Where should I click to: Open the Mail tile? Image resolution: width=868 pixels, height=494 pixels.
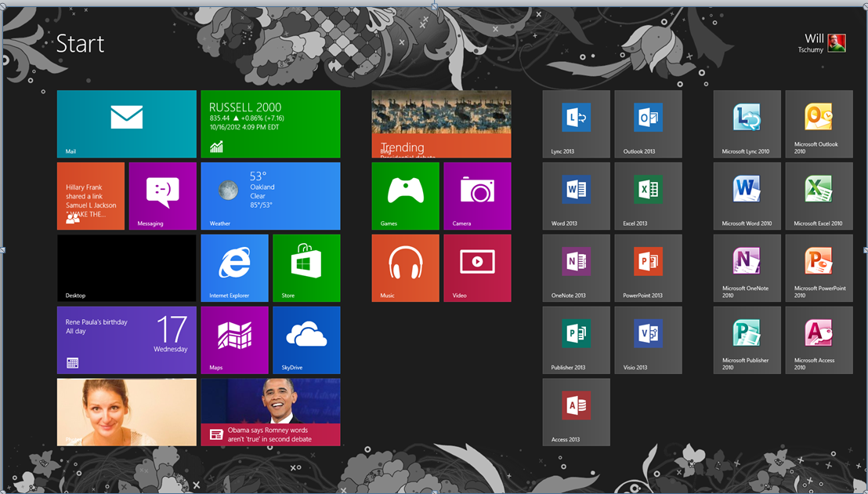coord(126,124)
